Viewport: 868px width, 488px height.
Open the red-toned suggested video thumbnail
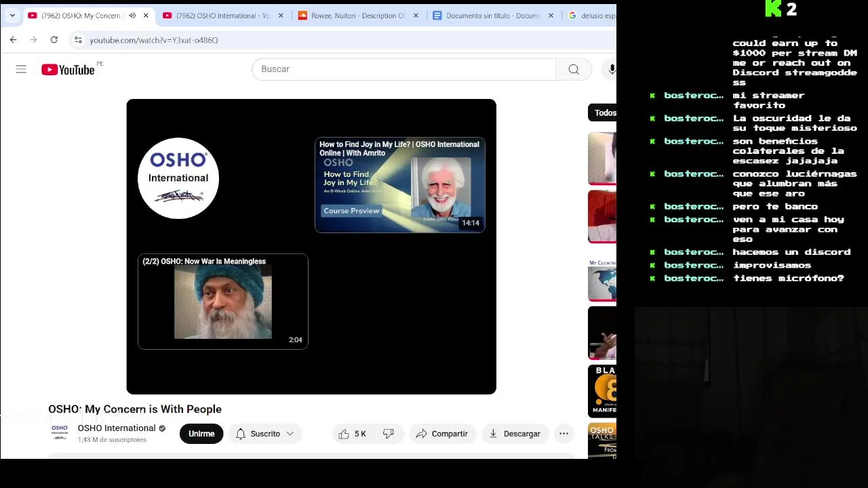coord(602,217)
